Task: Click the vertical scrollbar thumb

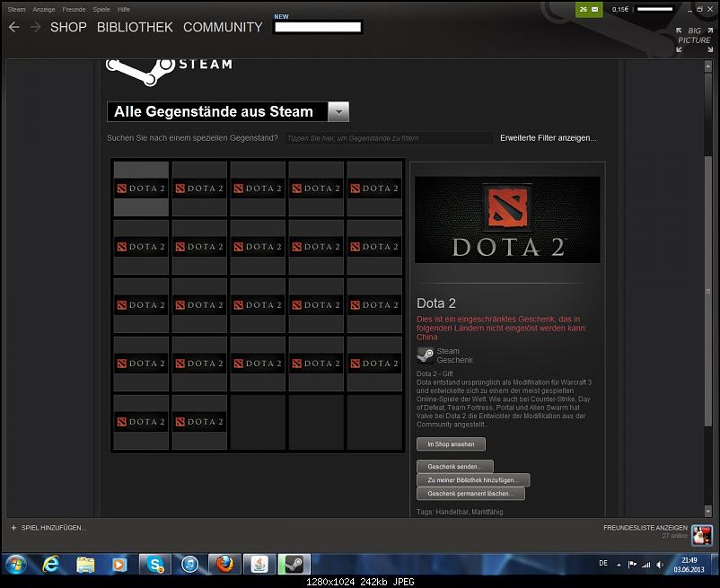Action: coord(708,292)
